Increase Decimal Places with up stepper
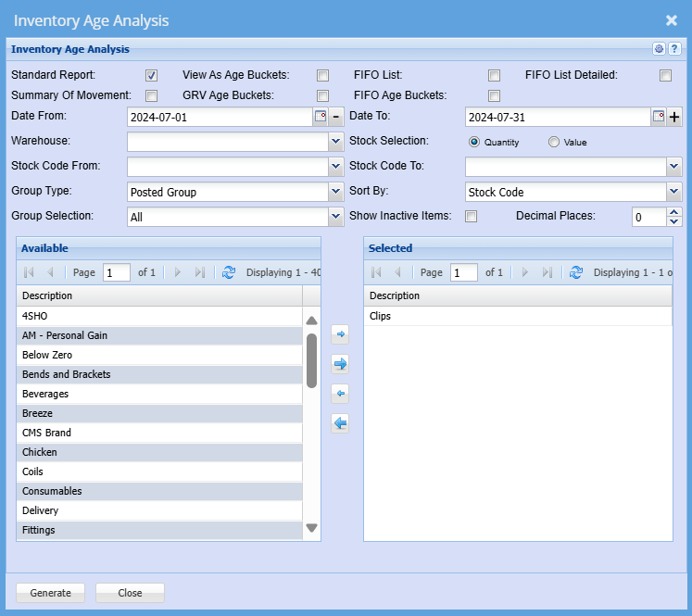The image size is (692, 616). coord(673,212)
